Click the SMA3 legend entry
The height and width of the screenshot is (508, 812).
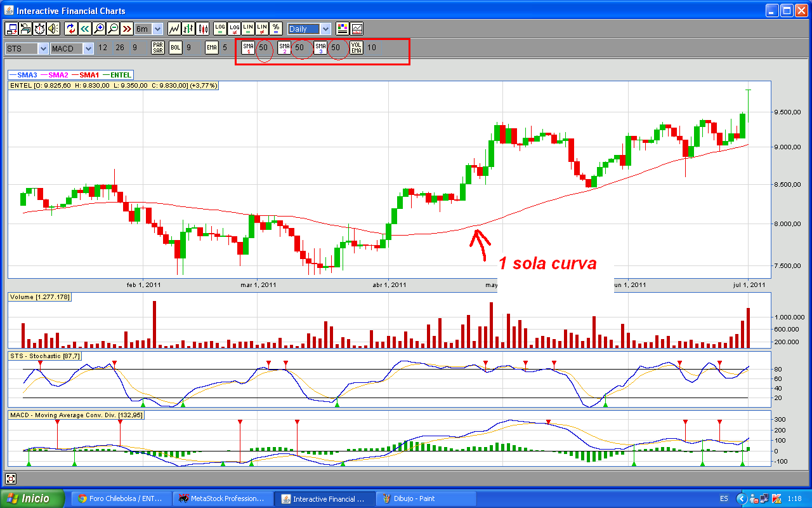point(23,75)
